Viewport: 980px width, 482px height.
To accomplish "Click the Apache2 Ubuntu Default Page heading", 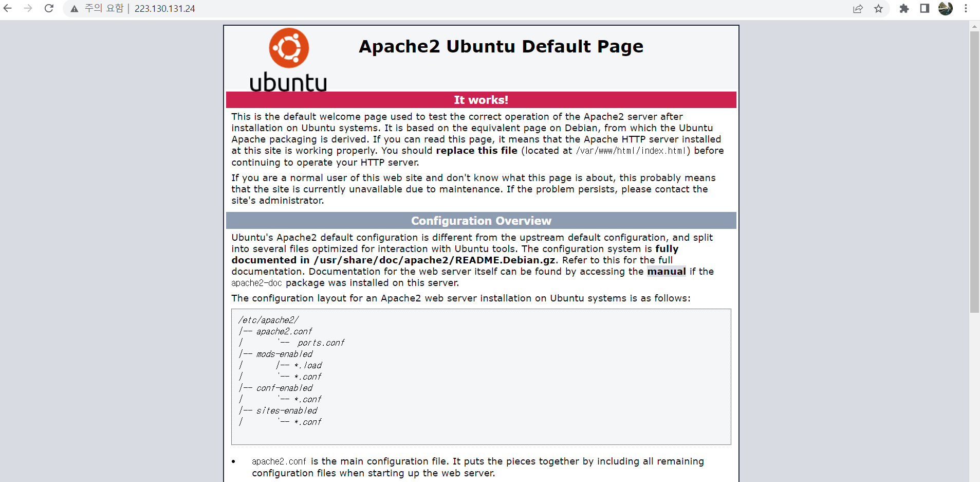I will click(x=501, y=46).
